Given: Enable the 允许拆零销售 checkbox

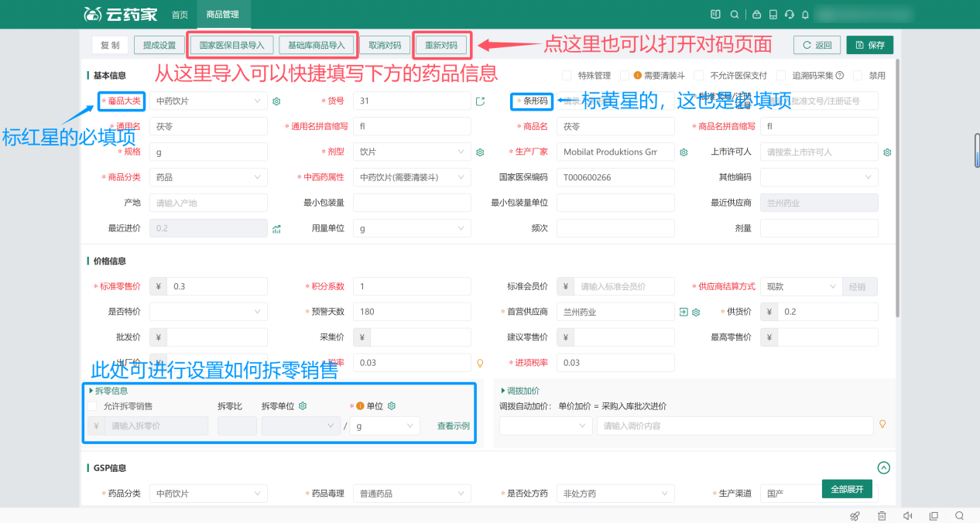Looking at the screenshot, I should [x=93, y=406].
